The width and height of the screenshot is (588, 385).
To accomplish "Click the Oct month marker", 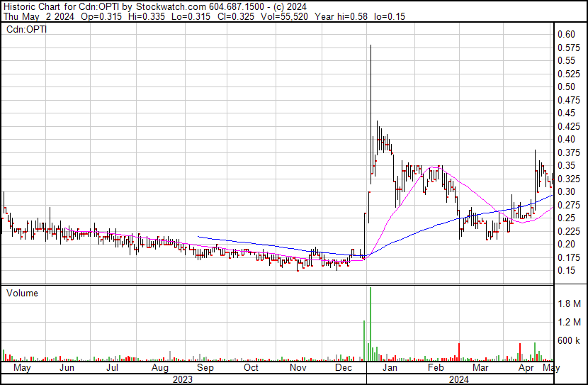I will click(x=251, y=368).
